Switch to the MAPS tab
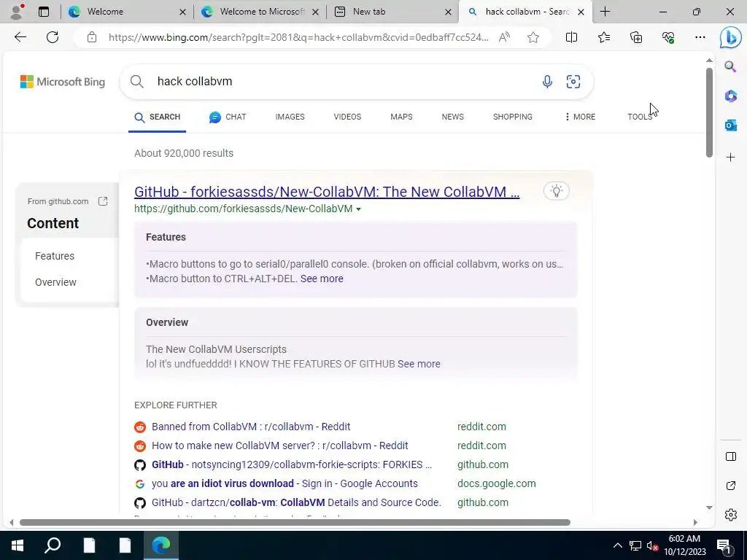 click(401, 117)
